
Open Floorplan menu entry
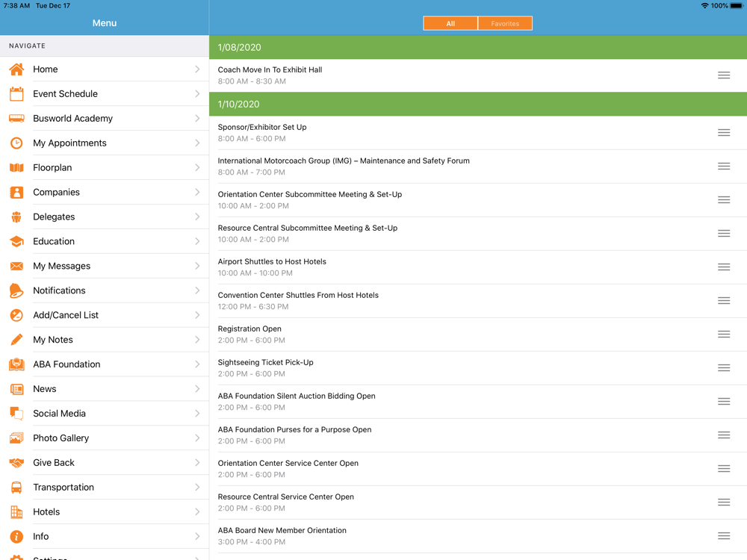pos(105,167)
